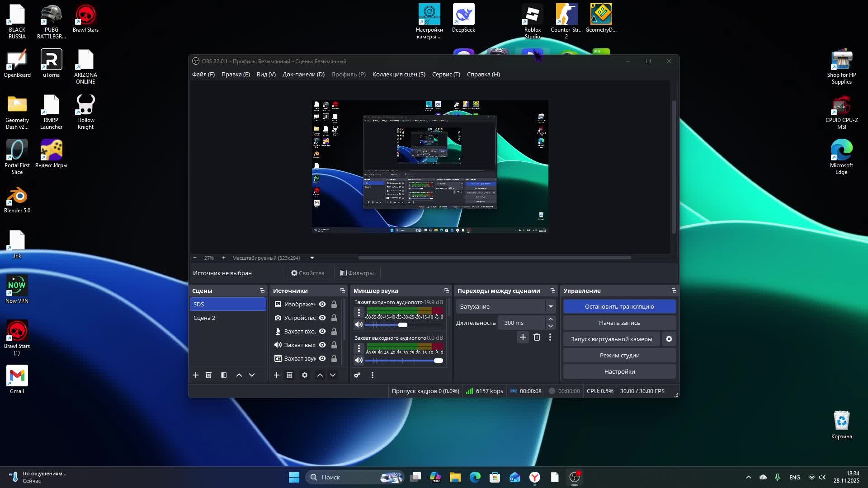Delete selected scene with trash icon
This screenshot has height=488, width=868.
tap(208, 375)
